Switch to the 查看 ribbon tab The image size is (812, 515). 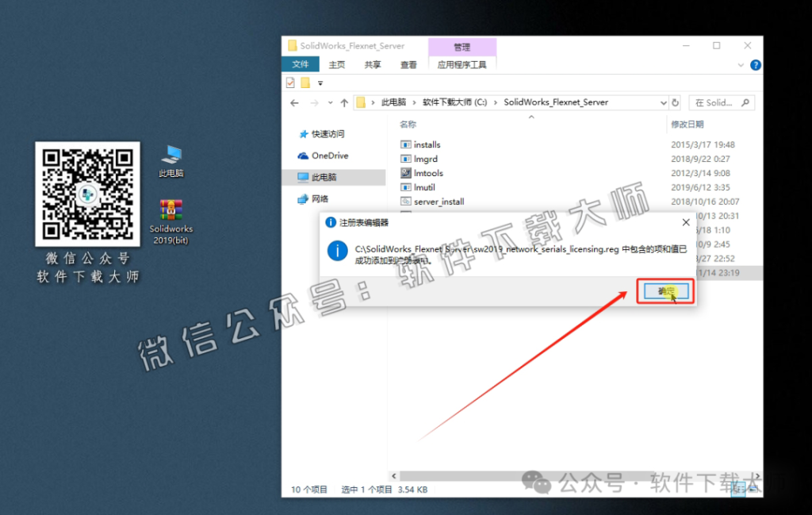pos(407,64)
